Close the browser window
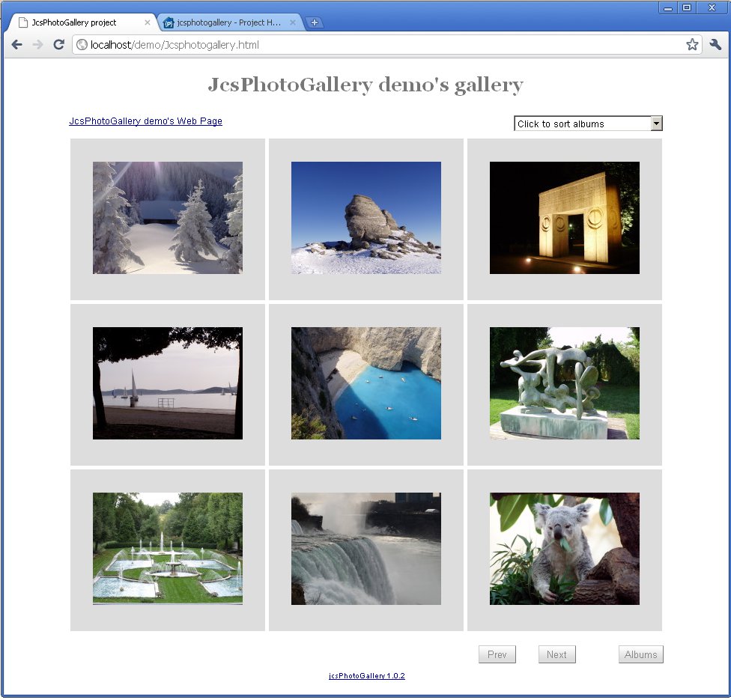 point(712,7)
